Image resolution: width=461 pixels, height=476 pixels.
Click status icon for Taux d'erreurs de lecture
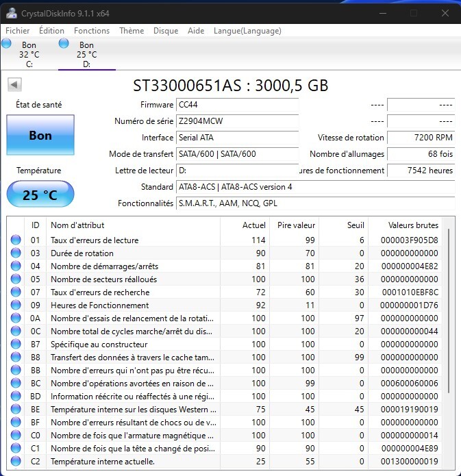pyautogui.click(x=15, y=240)
